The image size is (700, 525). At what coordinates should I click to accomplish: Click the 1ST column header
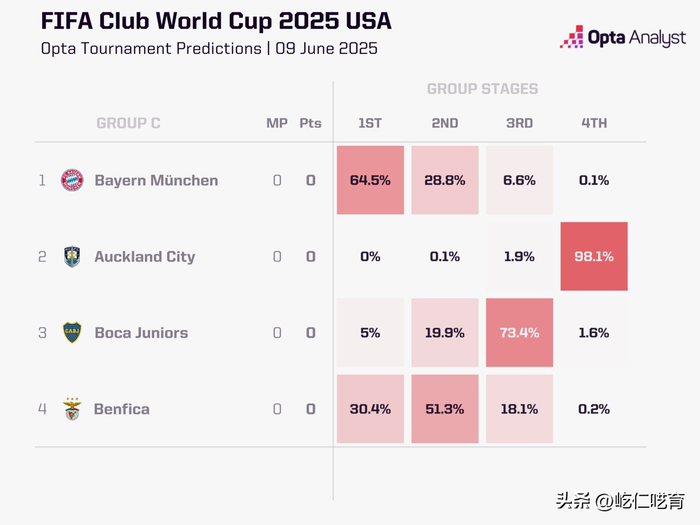(370, 123)
